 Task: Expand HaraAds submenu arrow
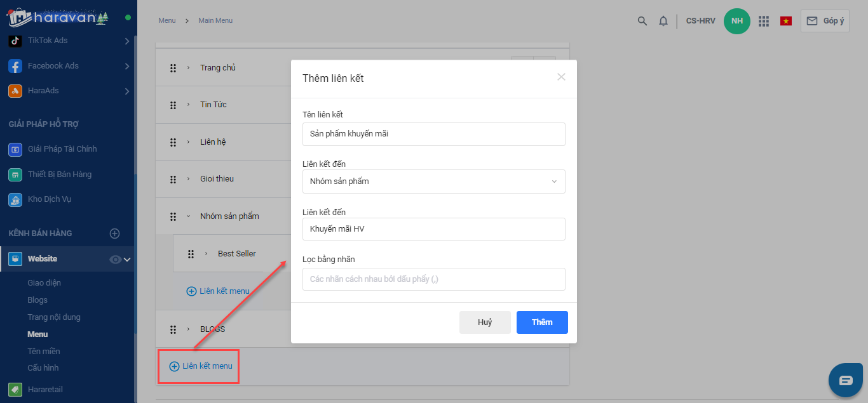point(127,91)
